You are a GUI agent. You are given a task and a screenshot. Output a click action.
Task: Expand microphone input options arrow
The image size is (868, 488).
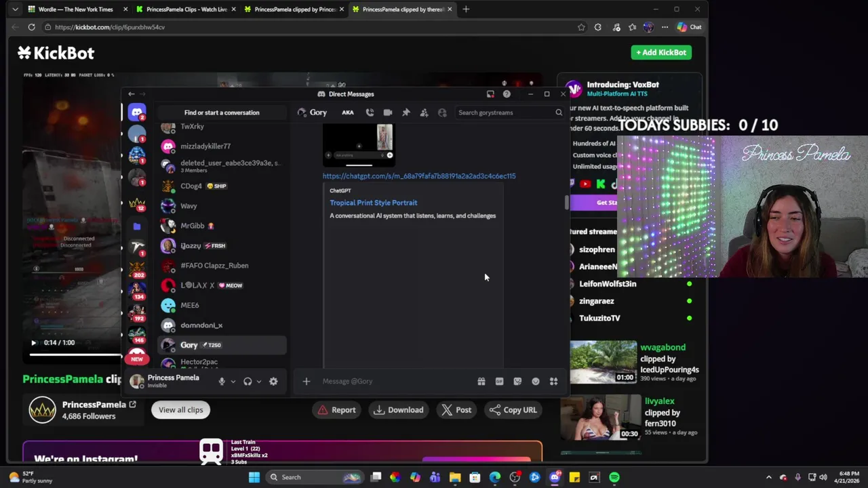pyautogui.click(x=233, y=382)
